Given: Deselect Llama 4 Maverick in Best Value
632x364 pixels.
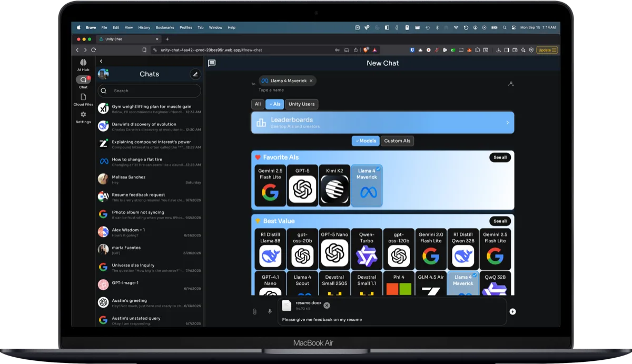Looking at the screenshot, I should (463, 283).
